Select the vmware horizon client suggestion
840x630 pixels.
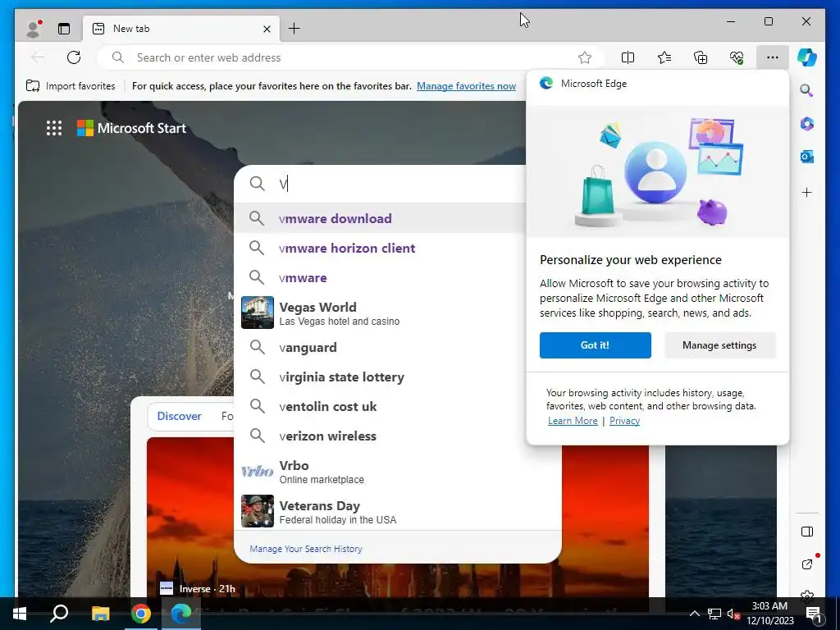click(381, 248)
